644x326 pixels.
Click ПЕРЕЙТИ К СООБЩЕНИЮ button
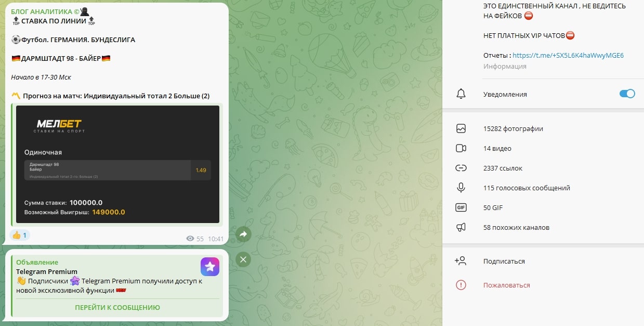coord(117,307)
